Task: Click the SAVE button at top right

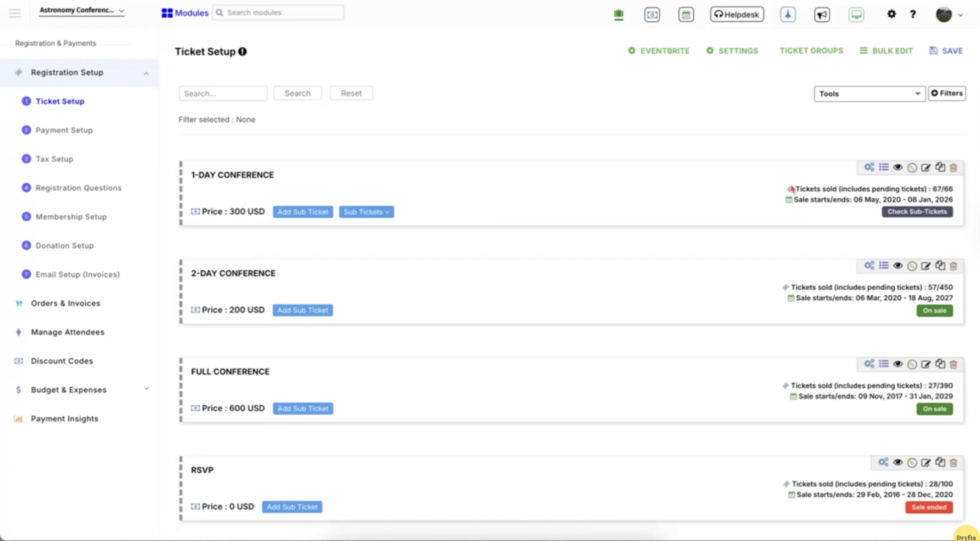Action: [x=946, y=51]
